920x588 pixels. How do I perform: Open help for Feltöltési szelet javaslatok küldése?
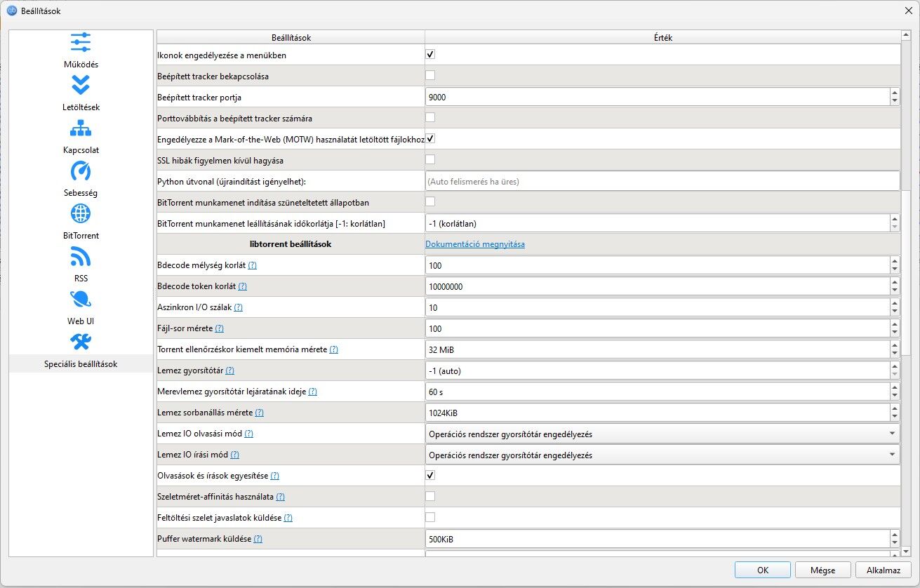[x=288, y=518]
